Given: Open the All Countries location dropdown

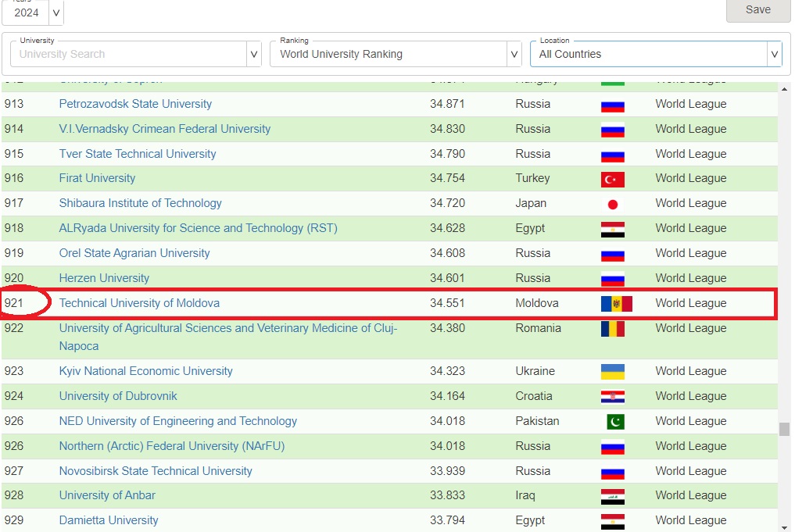Looking at the screenshot, I should coord(774,54).
